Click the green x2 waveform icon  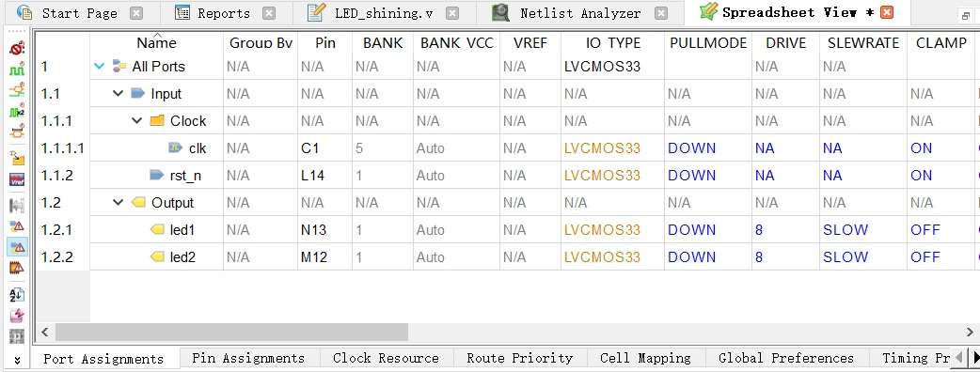click(x=17, y=112)
